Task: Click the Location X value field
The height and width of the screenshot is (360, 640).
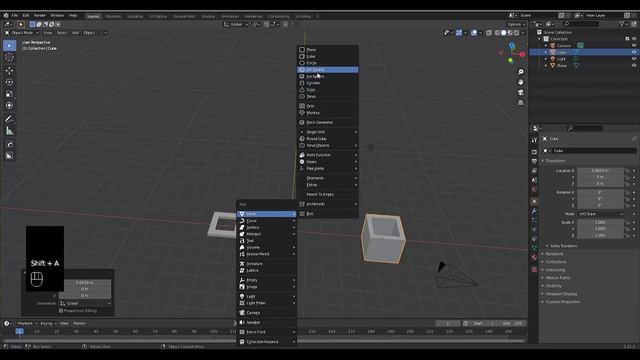Action: (x=600, y=171)
